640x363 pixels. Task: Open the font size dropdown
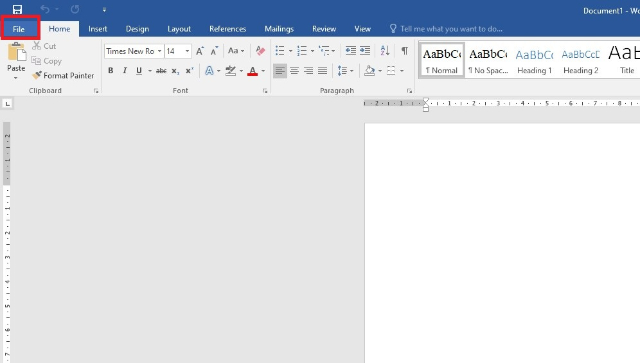tap(187, 51)
